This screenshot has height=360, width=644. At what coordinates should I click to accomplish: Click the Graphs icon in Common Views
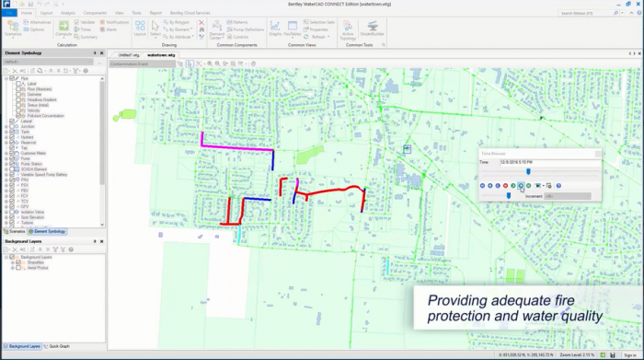(x=275, y=29)
